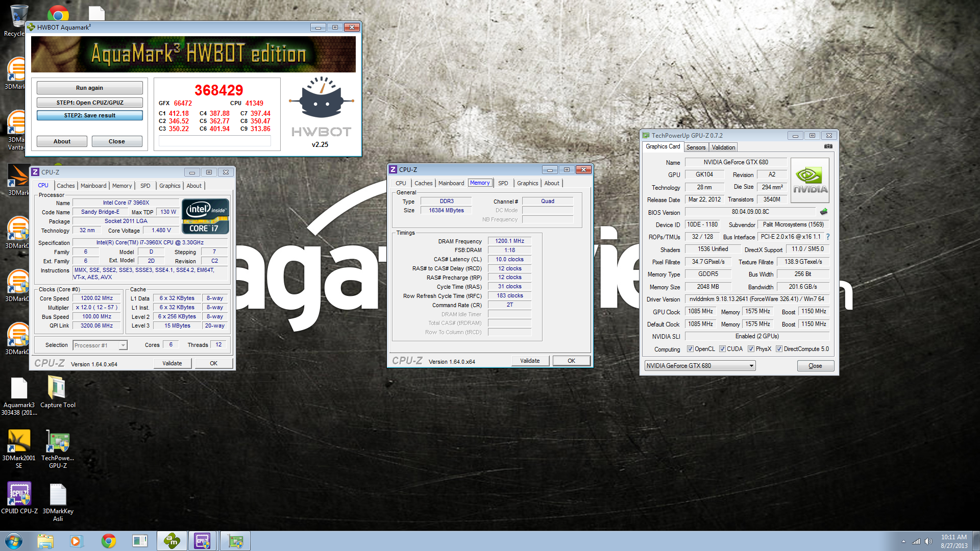Viewport: 980px width, 551px height.
Task: Open TechPowerUp GPU-Z desktop shortcut
Action: (x=58, y=448)
